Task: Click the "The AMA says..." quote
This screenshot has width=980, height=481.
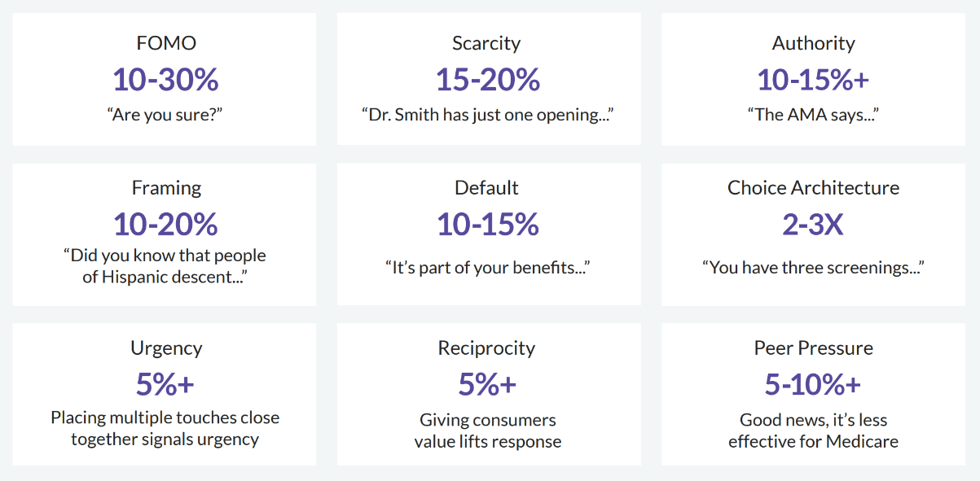Action: 813,115
